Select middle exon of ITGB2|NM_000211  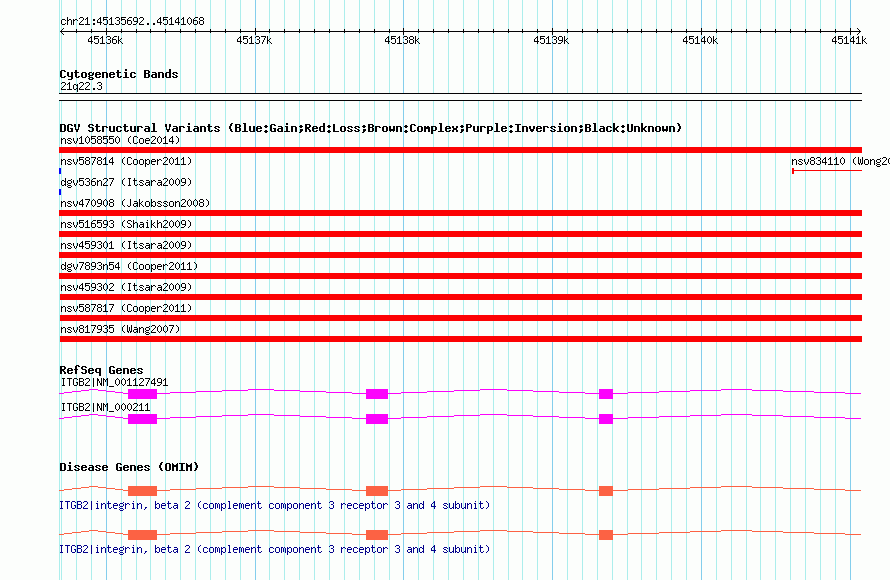pos(377,419)
